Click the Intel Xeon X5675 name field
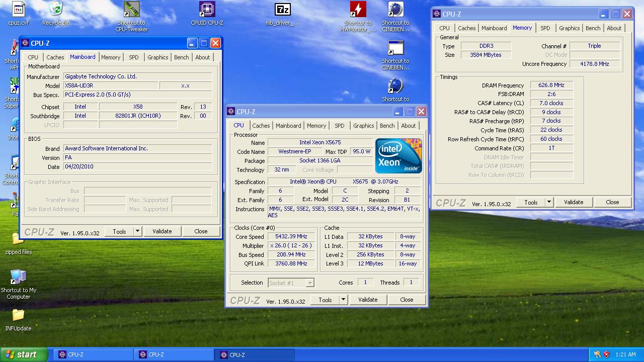Viewport: 644px width, 362px height. [320, 143]
